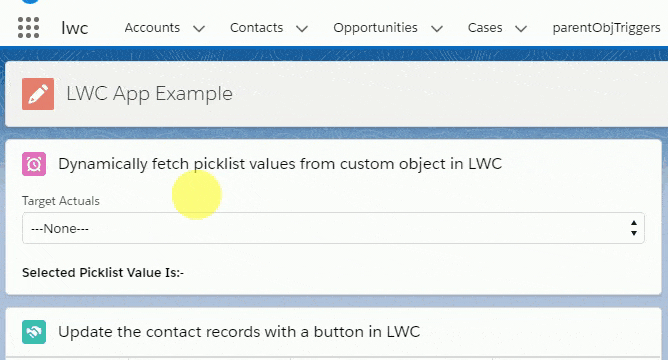Screen dimensions: 668x360
Task: Click the picklist up-down arrow indicator
Action: 634,228
